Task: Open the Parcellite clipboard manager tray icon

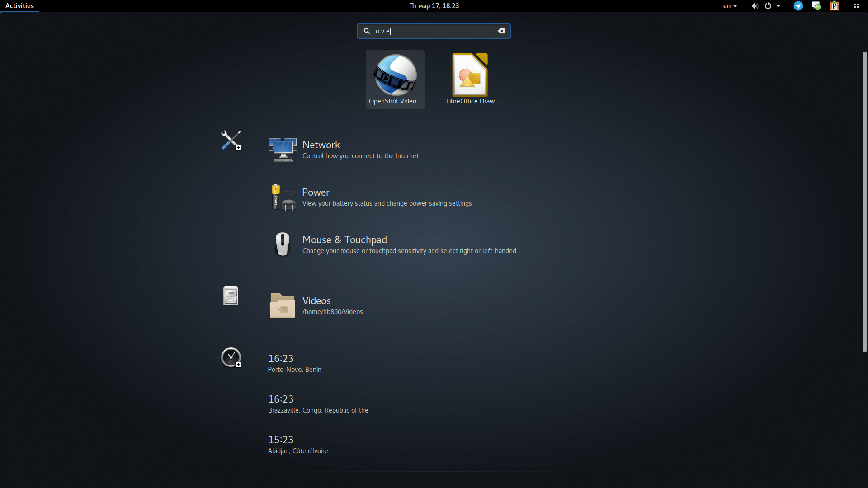Action: pyautogui.click(x=834, y=6)
